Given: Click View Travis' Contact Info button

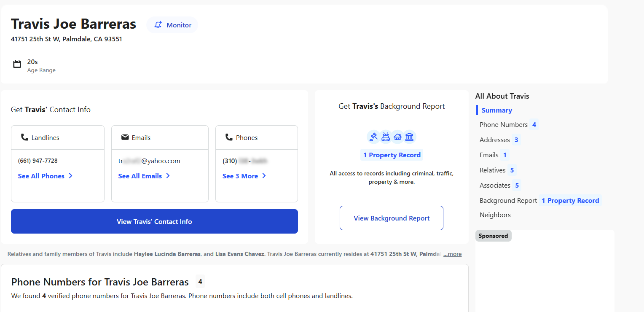Looking at the screenshot, I should click(154, 221).
